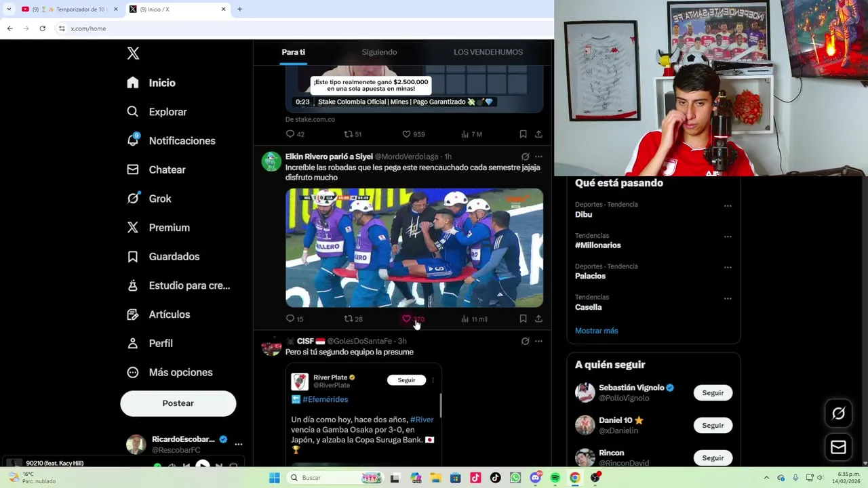Like the Stake post with 959 likes
This screenshot has width=868, height=488.
click(x=413, y=134)
